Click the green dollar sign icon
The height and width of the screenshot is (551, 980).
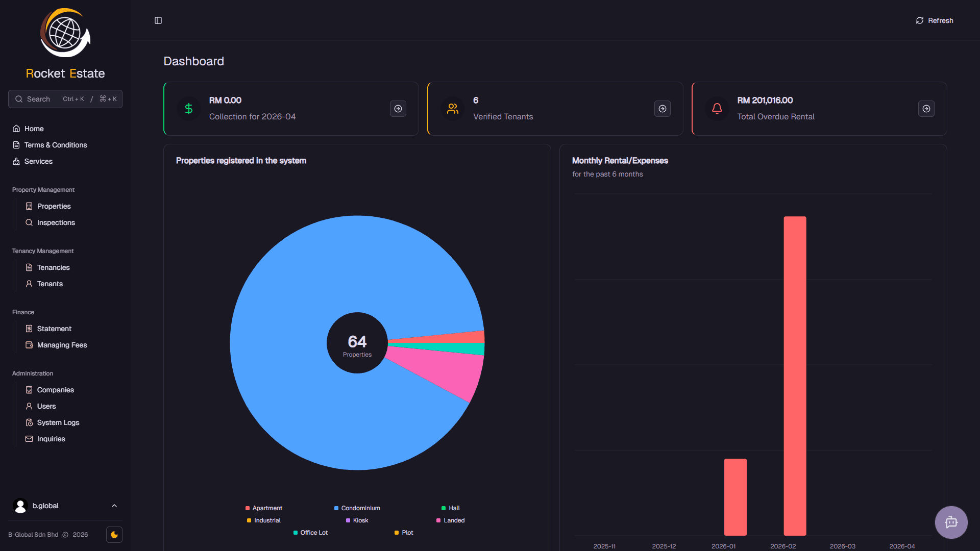[x=189, y=109]
